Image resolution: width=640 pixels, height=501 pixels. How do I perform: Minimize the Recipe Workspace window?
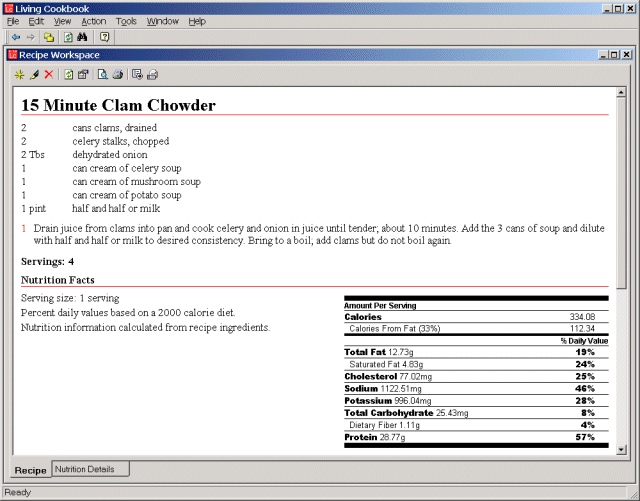604,55
